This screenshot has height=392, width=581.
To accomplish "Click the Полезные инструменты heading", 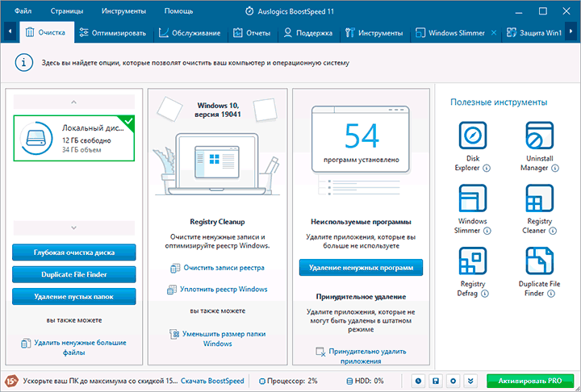I will tap(499, 102).
